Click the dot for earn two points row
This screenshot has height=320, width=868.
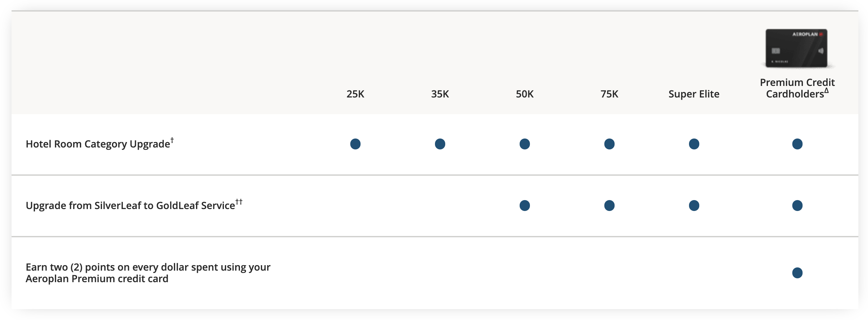click(x=797, y=273)
